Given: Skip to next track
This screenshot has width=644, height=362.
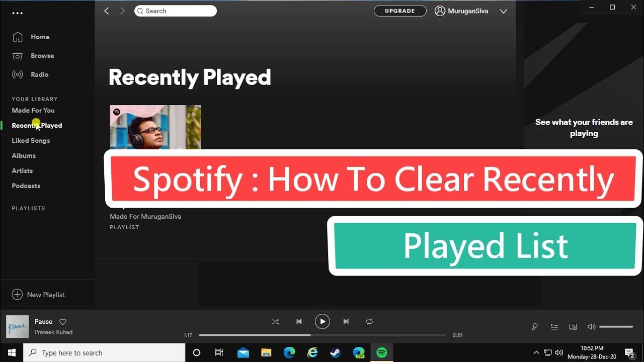Looking at the screenshot, I should point(346,322).
